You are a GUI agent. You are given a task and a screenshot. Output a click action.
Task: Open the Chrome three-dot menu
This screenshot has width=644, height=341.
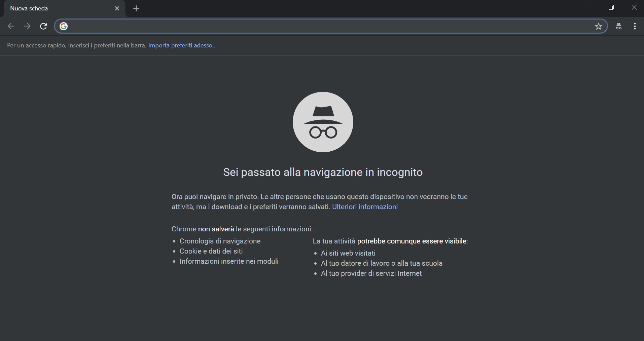(635, 26)
